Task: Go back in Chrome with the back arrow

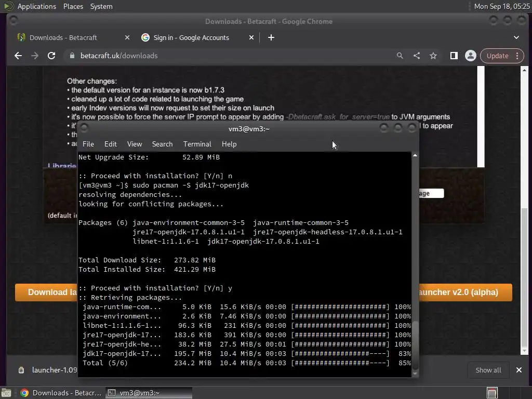Action: 18,56
